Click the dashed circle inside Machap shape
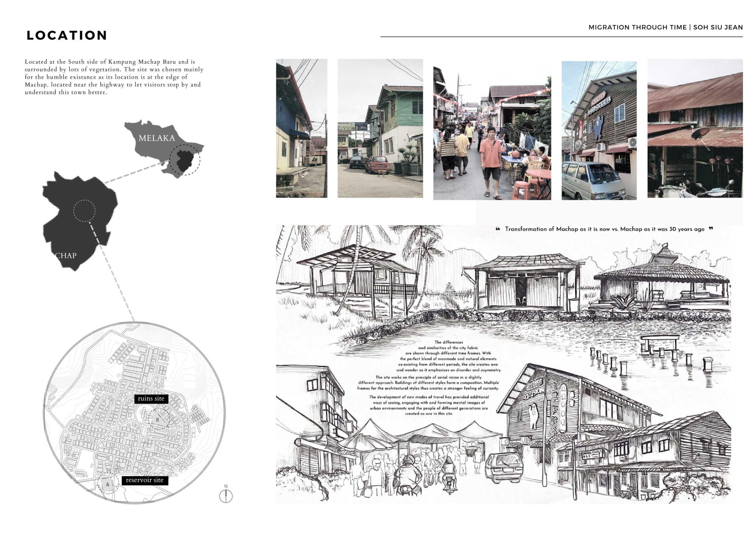 click(x=84, y=211)
